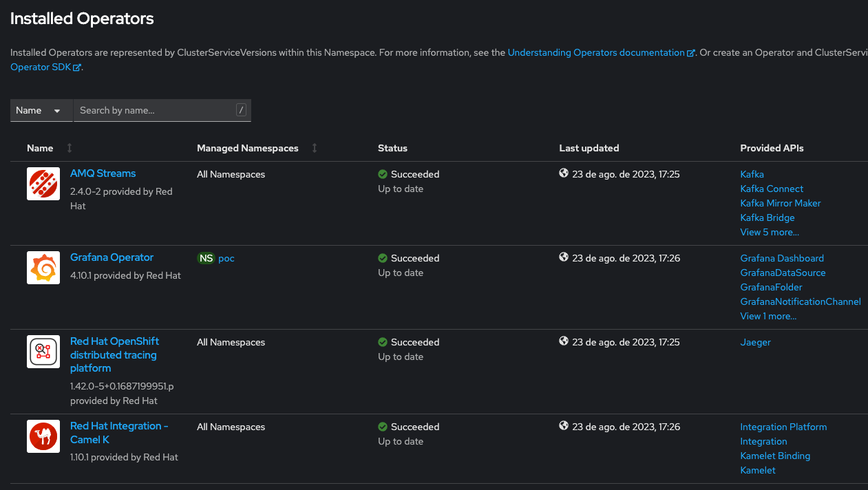Image resolution: width=868 pixels, height=490 pixels.
Task: Click the green Succeeded check for Camel K
Action: pyautogui.click(x=383, y=427)
